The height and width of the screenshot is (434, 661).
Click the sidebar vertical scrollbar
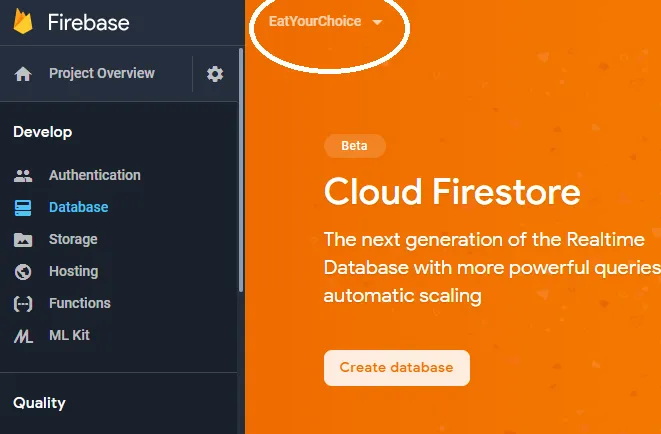[241, 200]
